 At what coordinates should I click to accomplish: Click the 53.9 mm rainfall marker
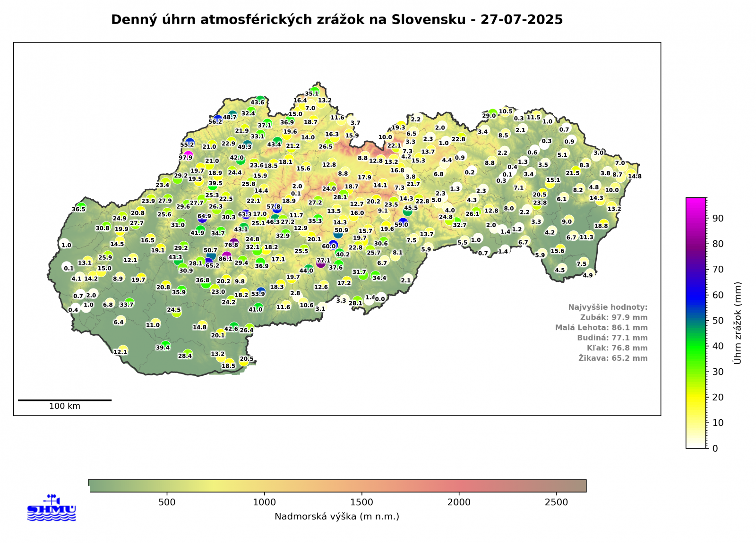pos(261,292)
